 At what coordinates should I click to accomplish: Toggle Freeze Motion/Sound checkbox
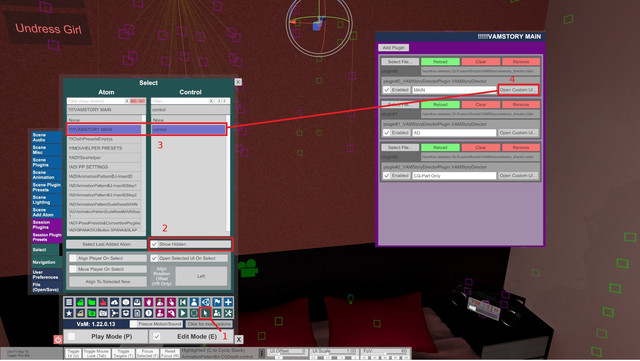tap(133, 324)
